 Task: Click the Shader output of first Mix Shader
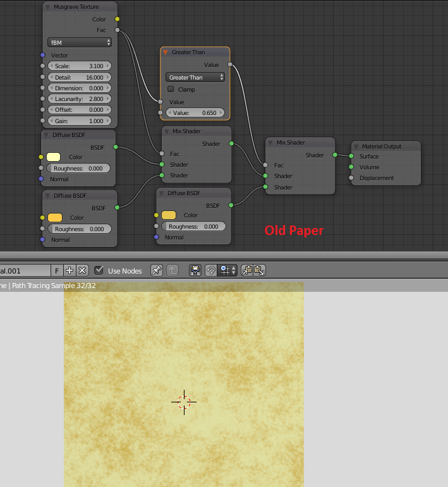click(231, 143)
